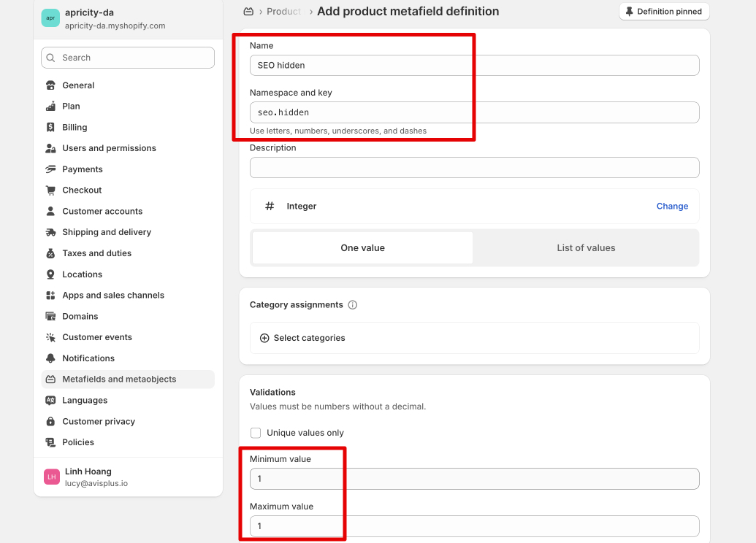
Task: Click the Checkout cart icon
Action: click(50, 190)
